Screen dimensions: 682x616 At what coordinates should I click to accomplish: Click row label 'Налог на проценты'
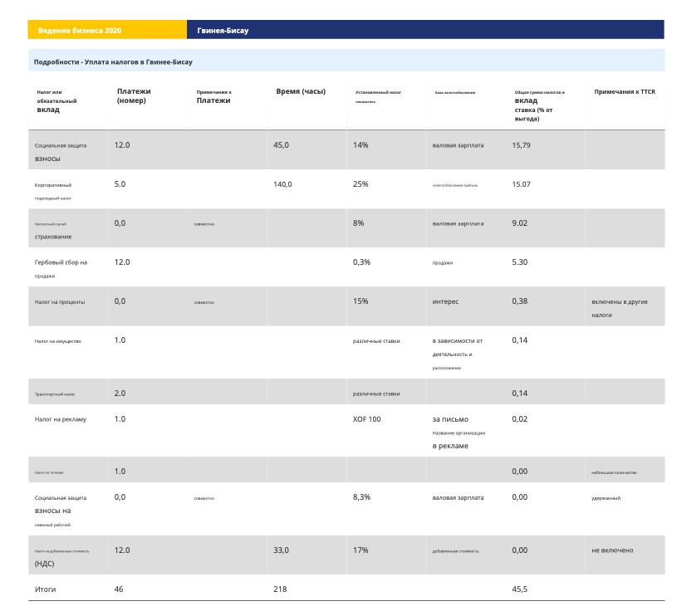click(60, 302)
